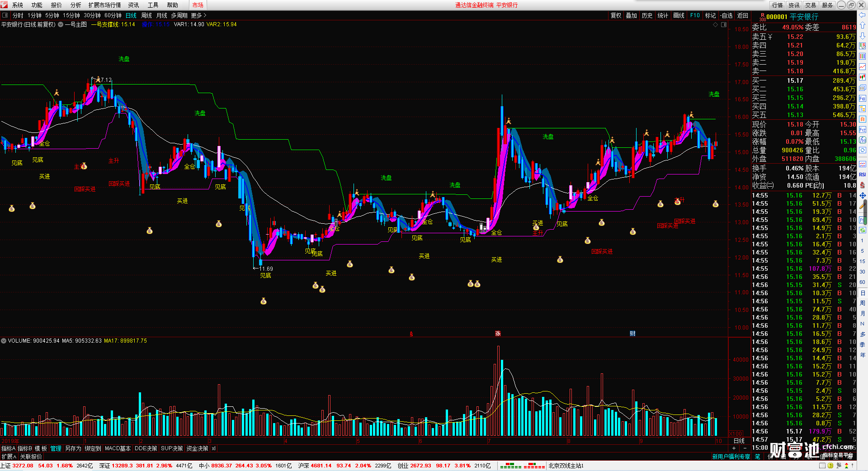868x471 pixels.
Task: Click the 上证 3272.08 index in the status bar
Action: 17,466
